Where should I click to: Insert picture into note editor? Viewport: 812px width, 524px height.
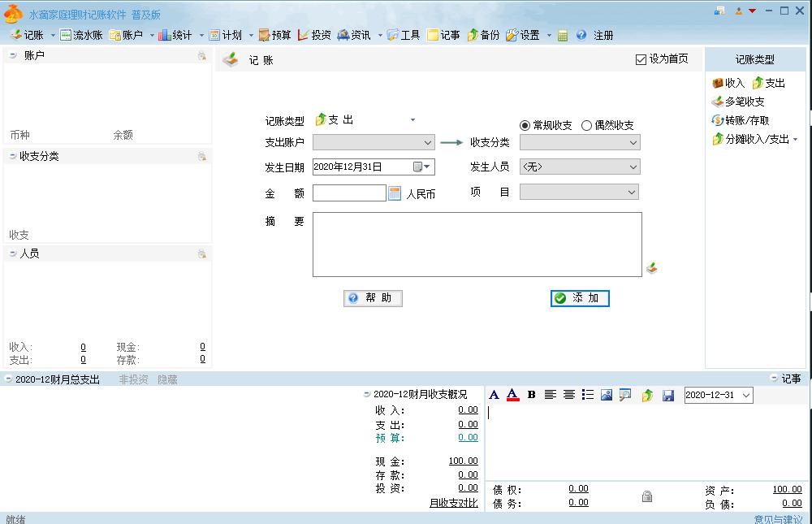607,395
